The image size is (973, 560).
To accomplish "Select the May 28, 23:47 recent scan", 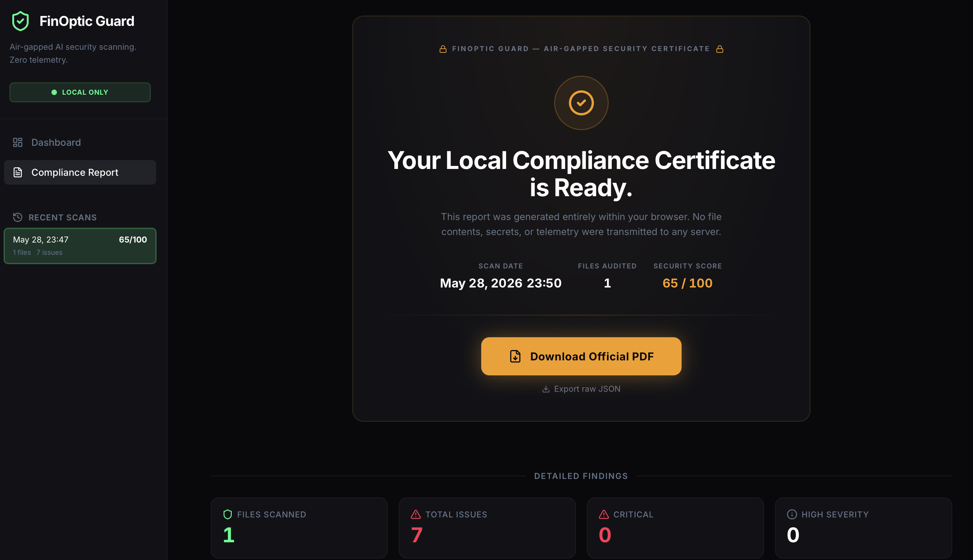I will (x=80, y=246).
